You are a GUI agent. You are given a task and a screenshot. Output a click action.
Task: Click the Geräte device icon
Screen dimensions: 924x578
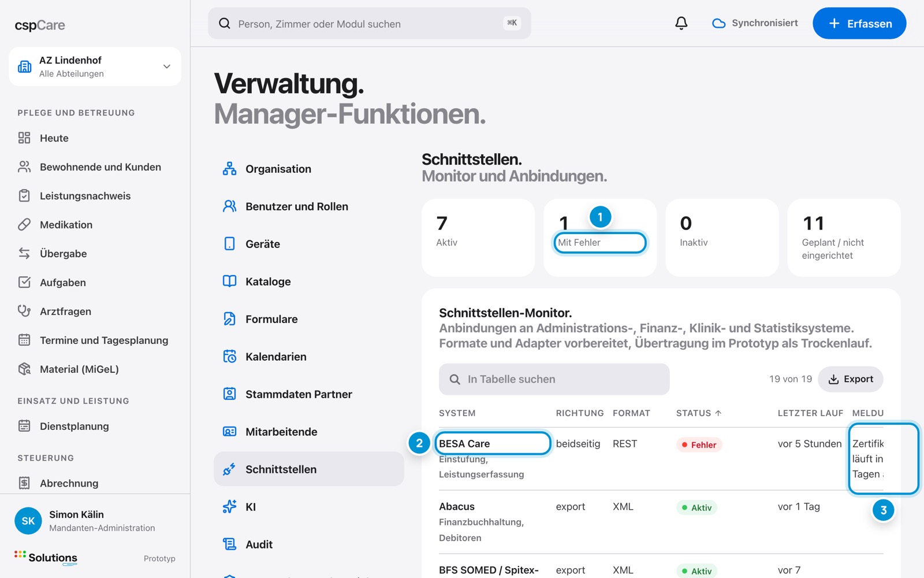click(230, 244)
